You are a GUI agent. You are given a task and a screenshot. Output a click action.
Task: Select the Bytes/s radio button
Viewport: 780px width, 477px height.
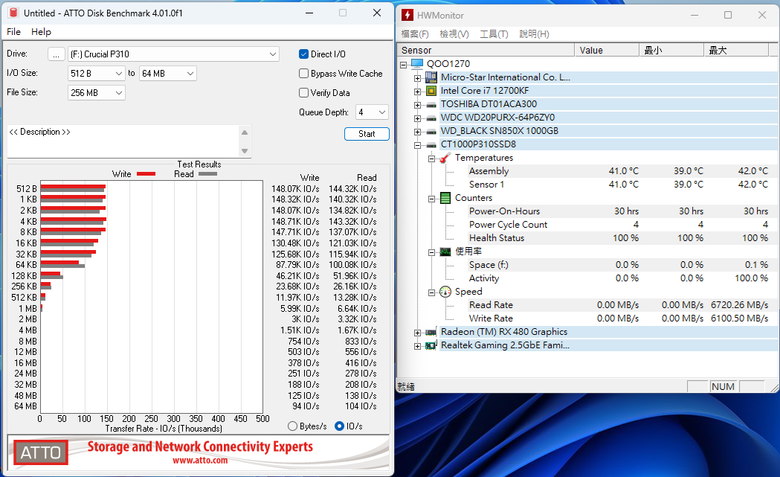292,426
